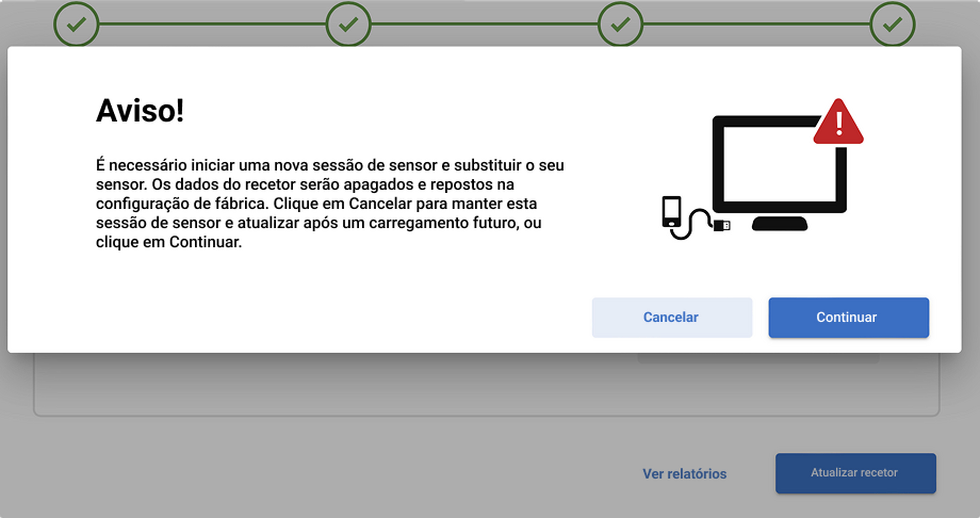Click the Atualizar recetor button
The width and height of the screenshot is (980, 518).
pos(856,473)
